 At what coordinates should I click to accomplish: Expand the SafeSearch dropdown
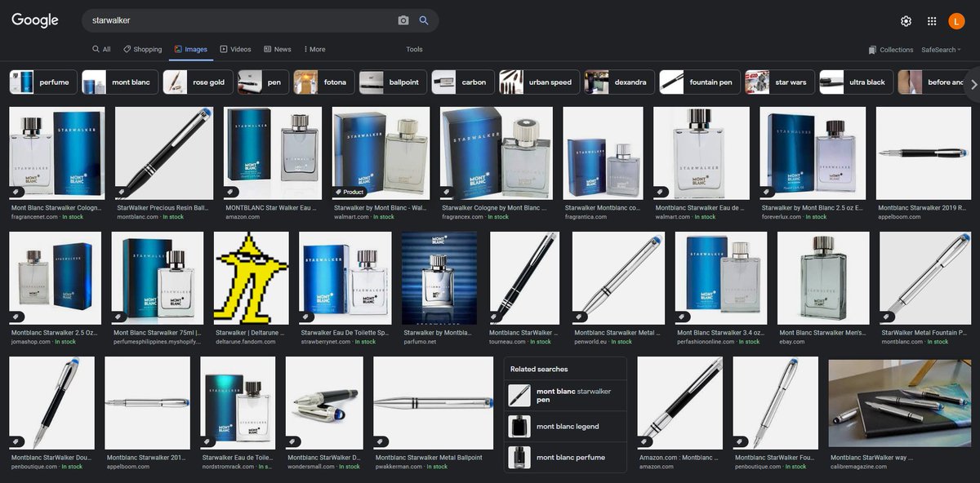pyautogui.click(x=942, y=50)
